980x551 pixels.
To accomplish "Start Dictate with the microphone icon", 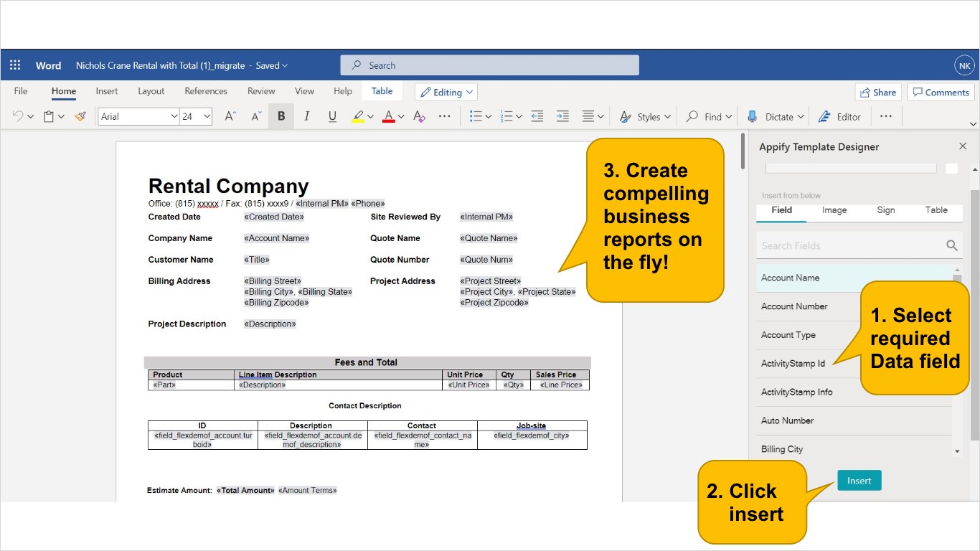I will coord(753,116).
